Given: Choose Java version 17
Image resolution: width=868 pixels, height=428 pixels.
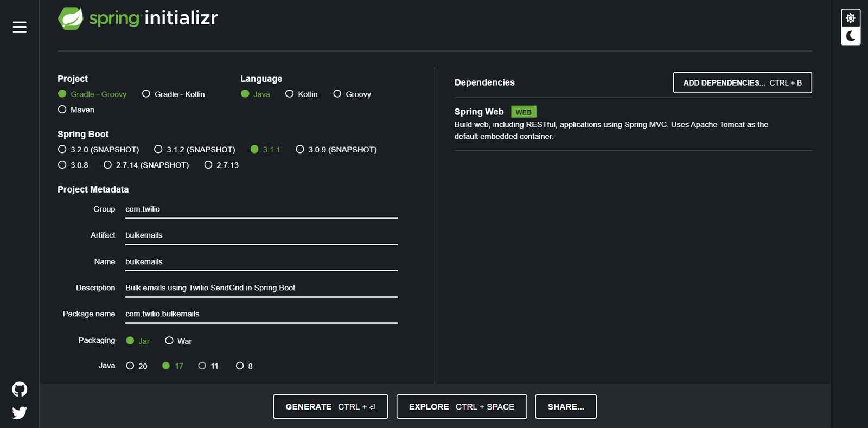Looking at the screenshot, I should pos(173,366).
